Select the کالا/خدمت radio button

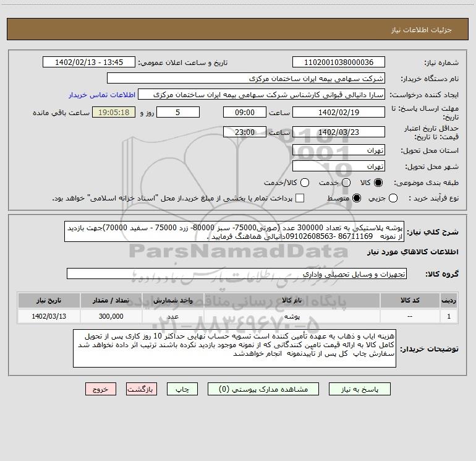coord(305,183)
